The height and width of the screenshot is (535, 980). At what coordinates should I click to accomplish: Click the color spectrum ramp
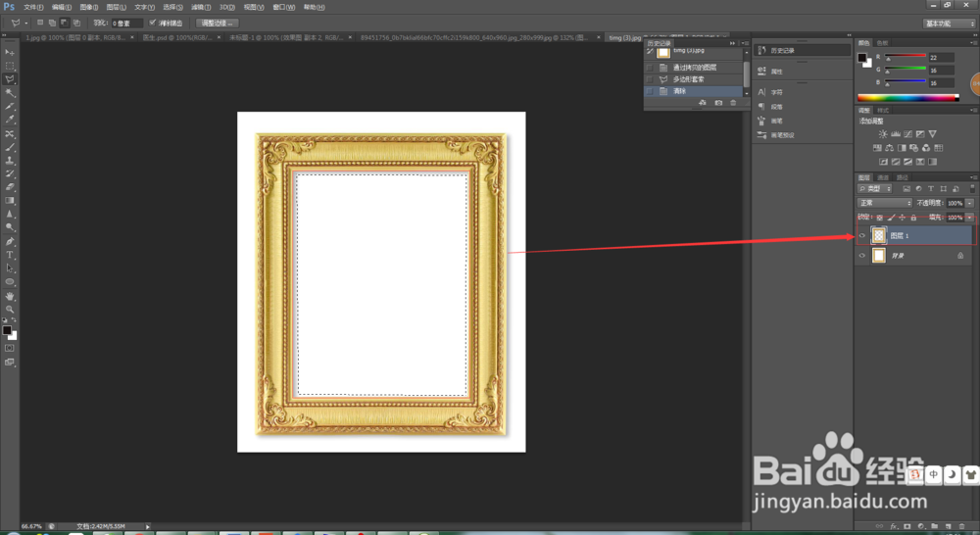click(x=908, y=98)
